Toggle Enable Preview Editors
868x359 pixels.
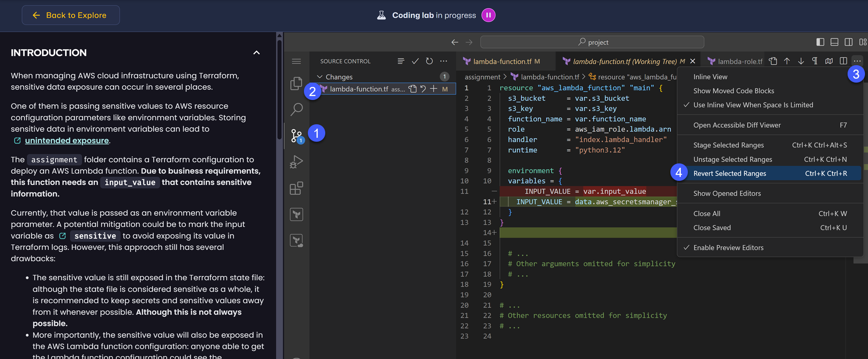click(770, 248)
